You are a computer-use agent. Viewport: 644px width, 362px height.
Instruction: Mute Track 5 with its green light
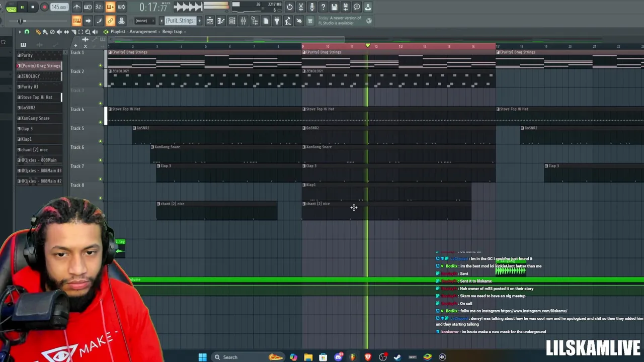100,141
